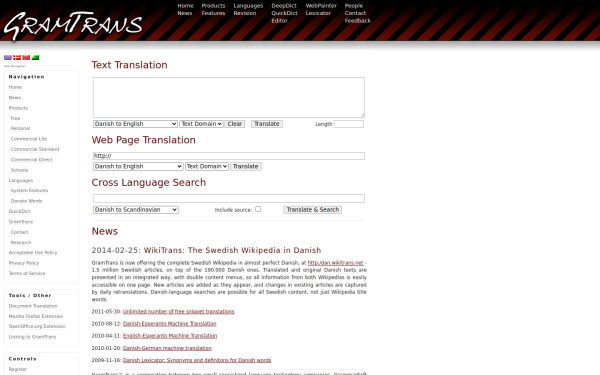The width and height of the screenshot is (600, 375).
Task: Click the Cross Language Search input field
Action: 229,199
